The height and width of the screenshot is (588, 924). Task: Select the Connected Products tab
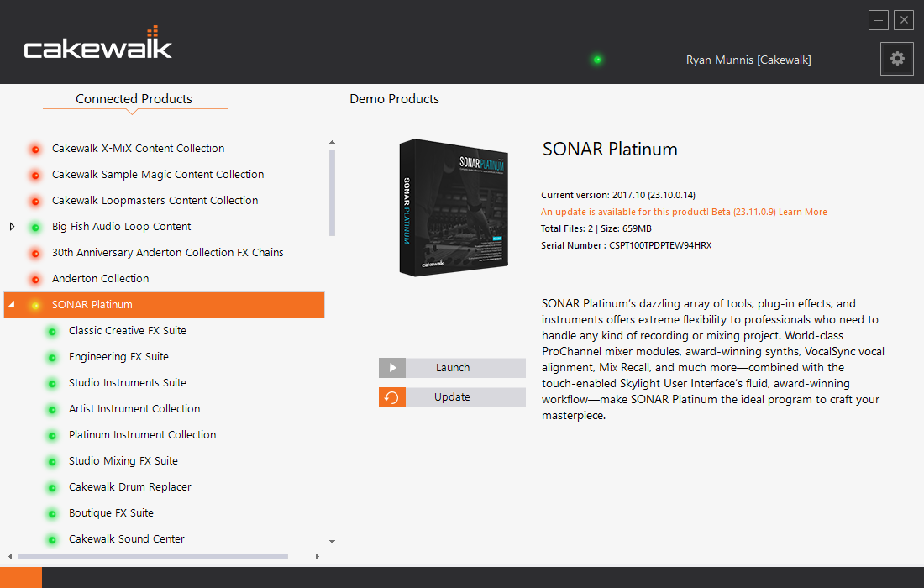(134, 99)
